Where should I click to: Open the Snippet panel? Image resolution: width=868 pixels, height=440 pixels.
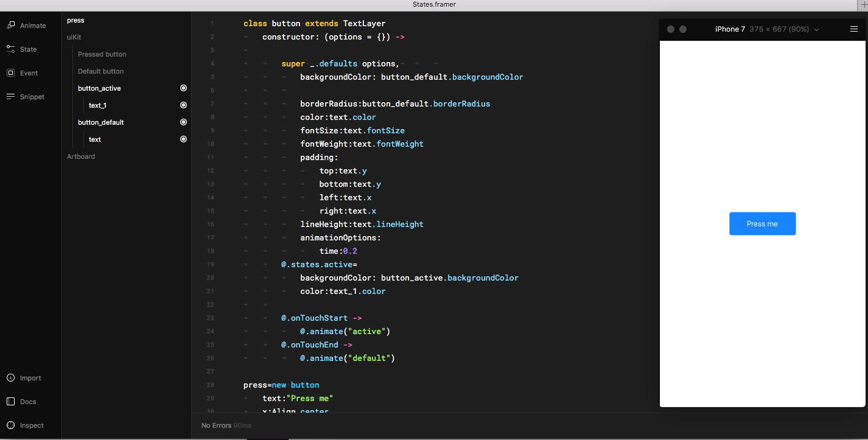[27, 96]
